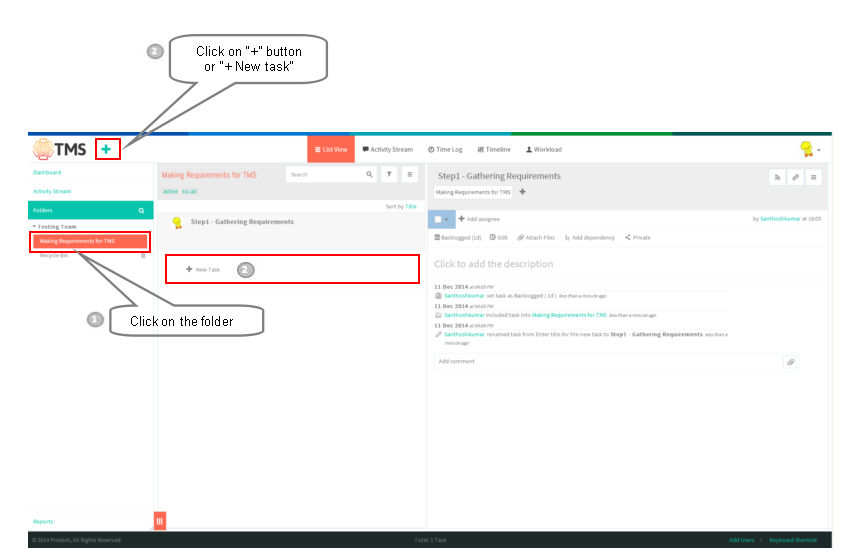
Task: Click the Step1 - Gathering Requirements detail title
Action: [499, 176]
